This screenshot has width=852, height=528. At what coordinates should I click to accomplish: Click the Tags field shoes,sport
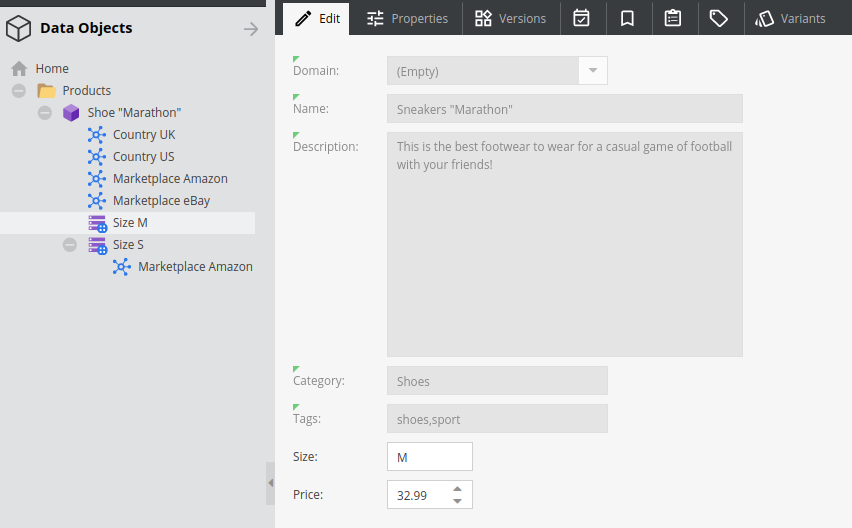pyautogui.click(x=497, y=419)
